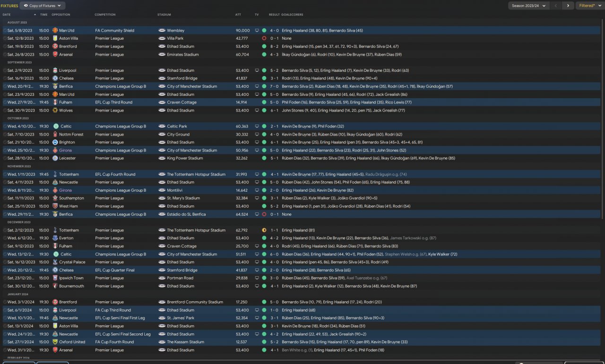Click the St. Mary's Stadium name

pyautogui.click(x=183, y=198)
